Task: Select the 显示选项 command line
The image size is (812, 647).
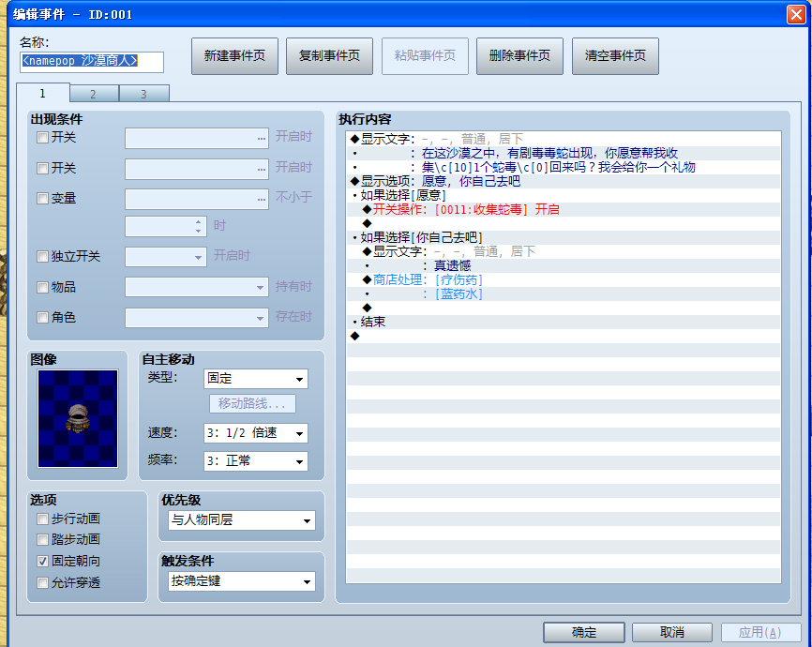Action: pyautogui.click(x=564, y=181)
